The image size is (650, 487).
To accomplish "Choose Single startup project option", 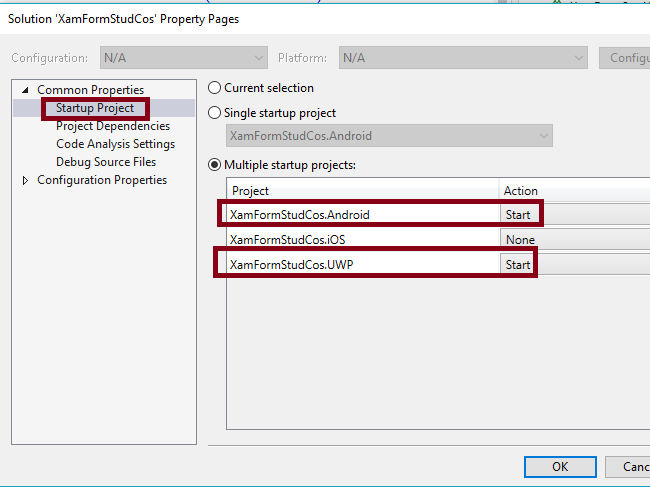I will pyautogui.click(x=214, y=113).
